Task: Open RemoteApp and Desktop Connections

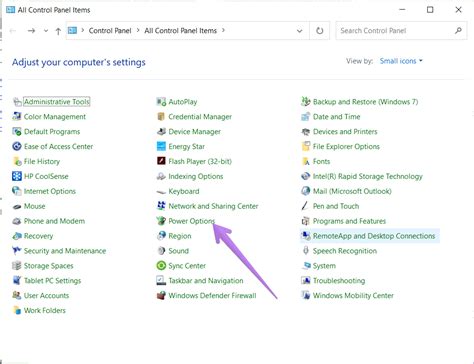Action: click(370, 236)
